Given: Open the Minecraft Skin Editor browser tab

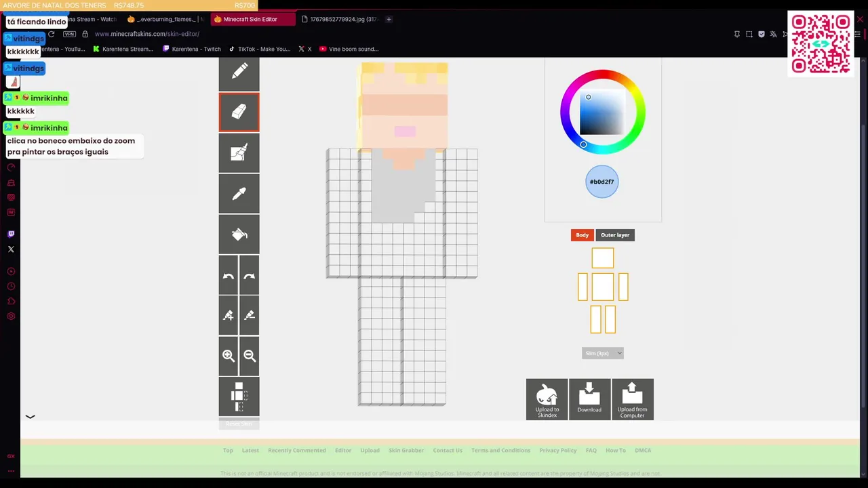Looking at the screenshot, I should coord(254,19).
